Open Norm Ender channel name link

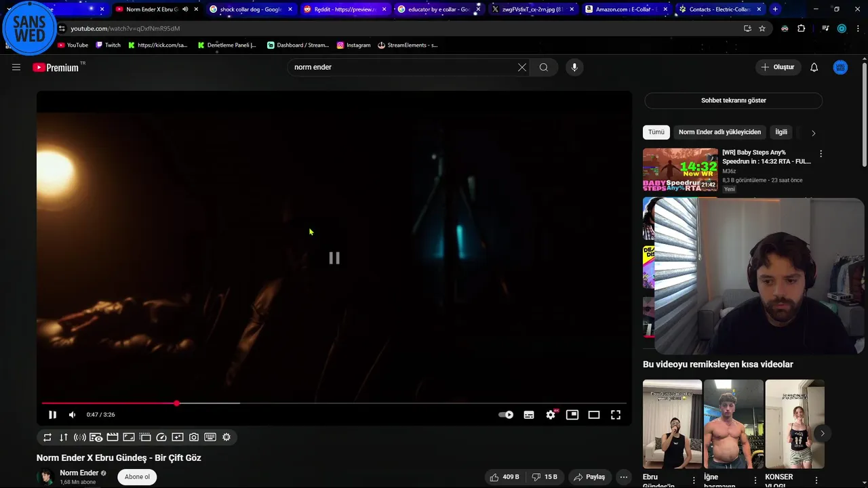(x=79, y=473)
